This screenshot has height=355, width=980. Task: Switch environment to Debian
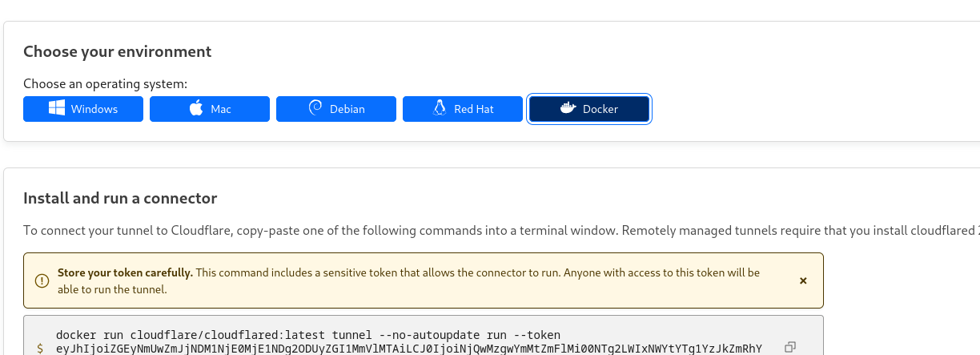pos(336,109)
